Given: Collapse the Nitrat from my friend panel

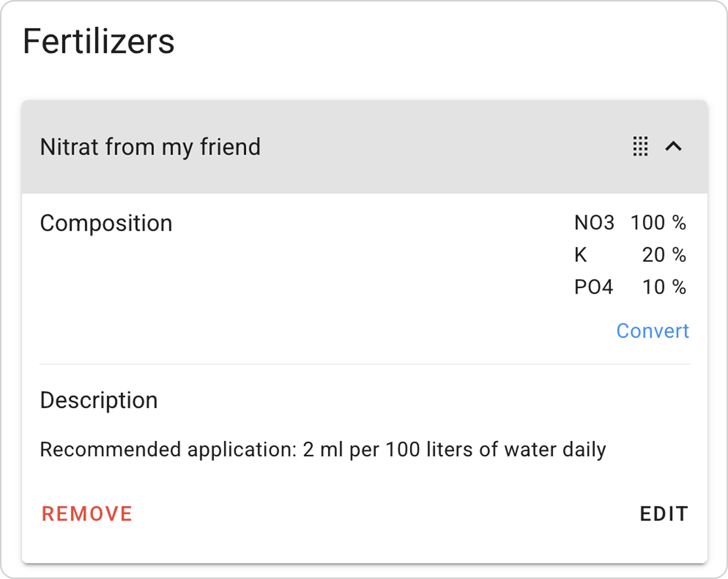Looking at the screenshot, I should tap(673, 147).
